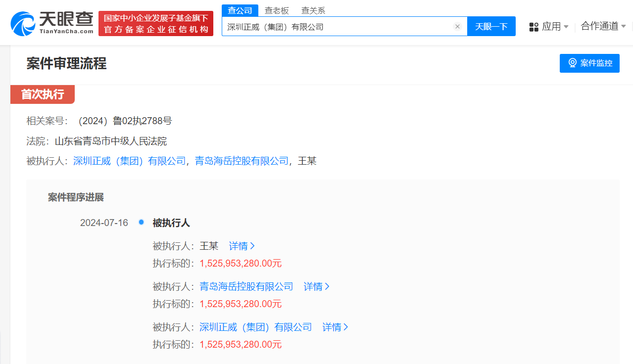Click the 案件监控 button
The image size is (633, 364).
point(589,63)
